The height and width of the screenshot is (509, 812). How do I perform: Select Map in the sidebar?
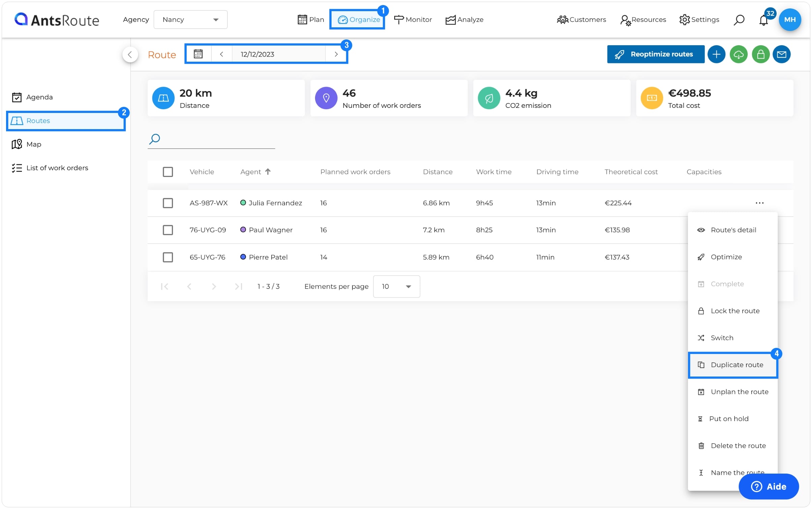(x=26, y=144)
